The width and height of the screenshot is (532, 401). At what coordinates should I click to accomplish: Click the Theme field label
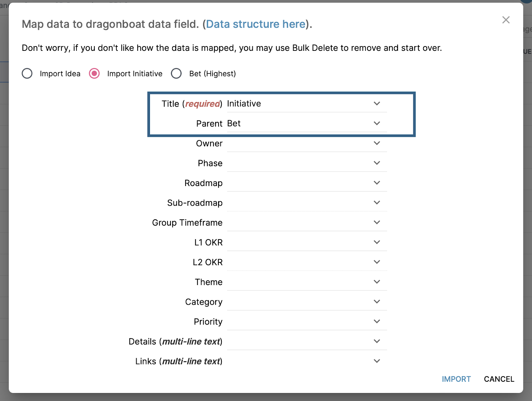pos(208,282)
